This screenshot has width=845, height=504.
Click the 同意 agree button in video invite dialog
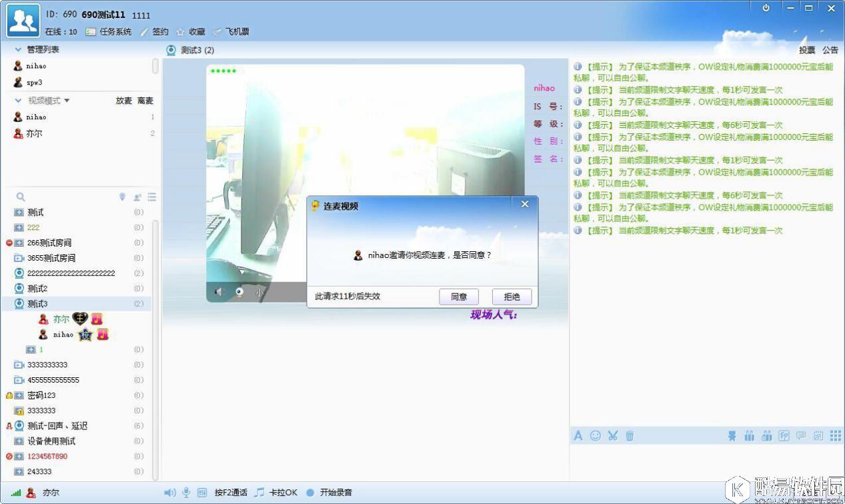coord(459,296)
